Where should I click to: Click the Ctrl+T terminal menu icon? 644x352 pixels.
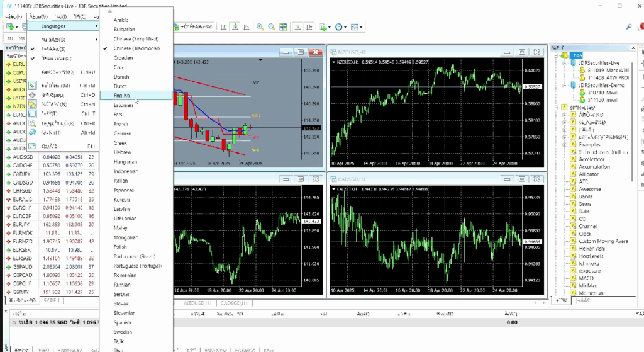33,114
